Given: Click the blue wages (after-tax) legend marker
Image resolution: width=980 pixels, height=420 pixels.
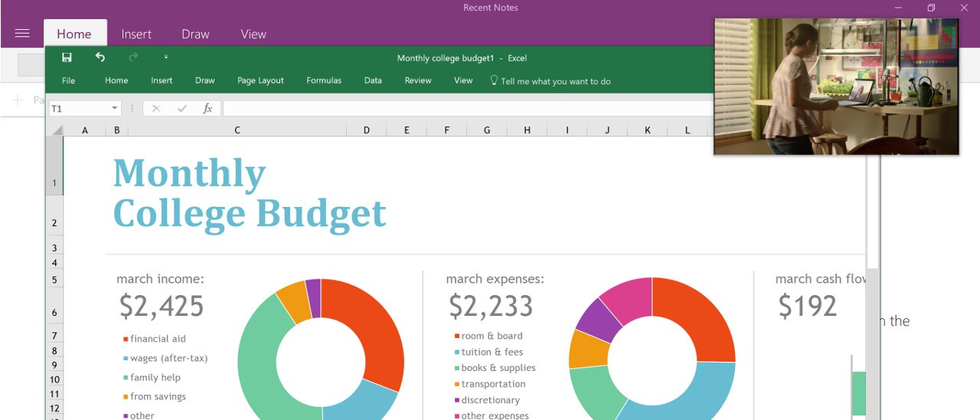Looking at the screenshot, I should click(126, 359).
